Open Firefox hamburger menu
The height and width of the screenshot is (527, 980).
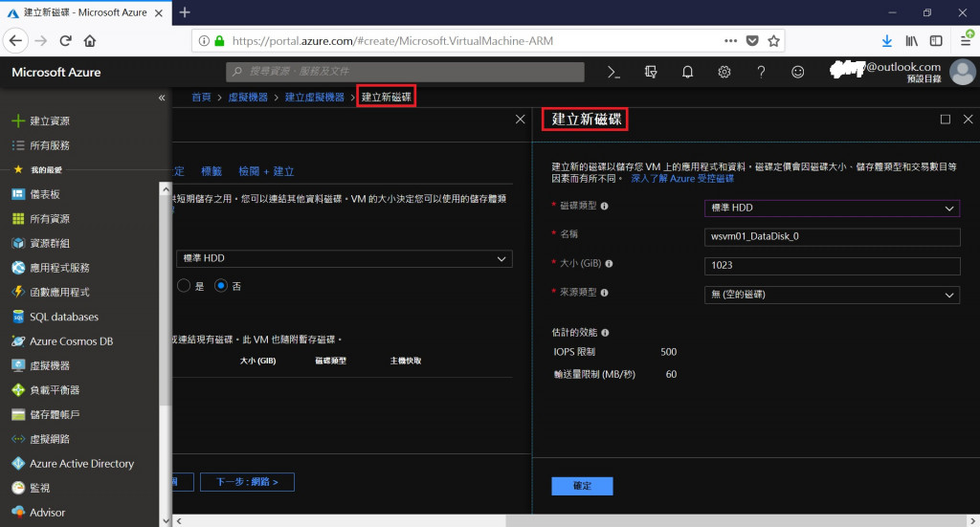coord(967,40)
